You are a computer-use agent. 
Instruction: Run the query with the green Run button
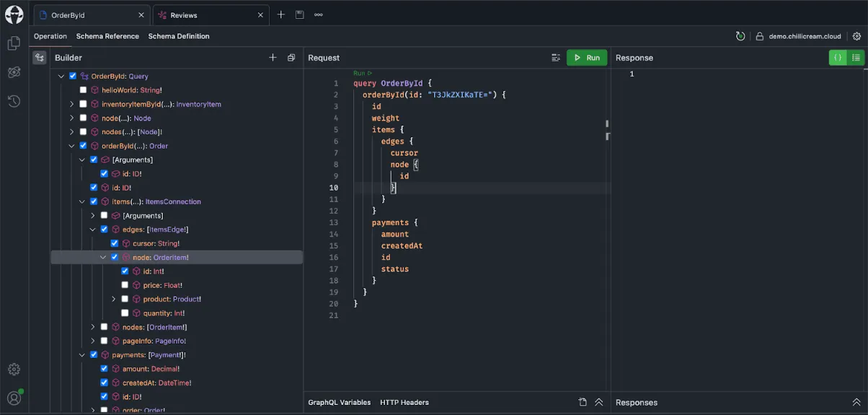[587, 58]
